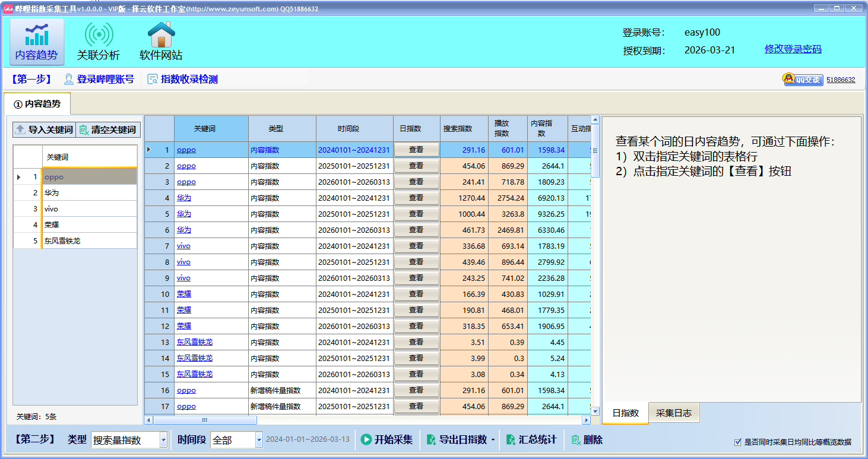Click the 导入关键词 button
The height and width of the screenshot is (459, 868).
click(x=44, y=129)
